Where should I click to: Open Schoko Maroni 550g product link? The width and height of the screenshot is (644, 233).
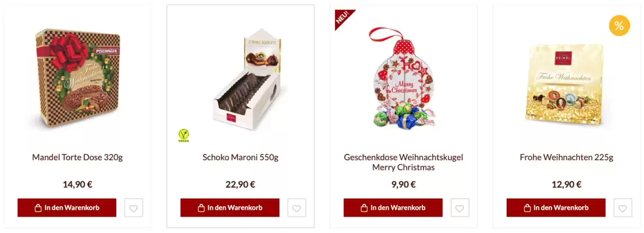click(240, 157)
